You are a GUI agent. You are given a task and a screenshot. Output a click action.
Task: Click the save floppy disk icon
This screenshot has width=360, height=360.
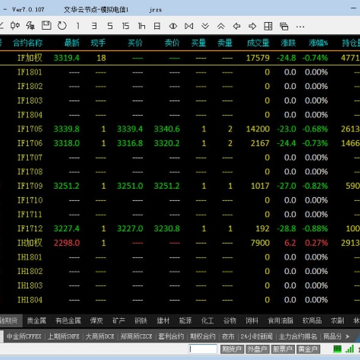click(46, 26)
